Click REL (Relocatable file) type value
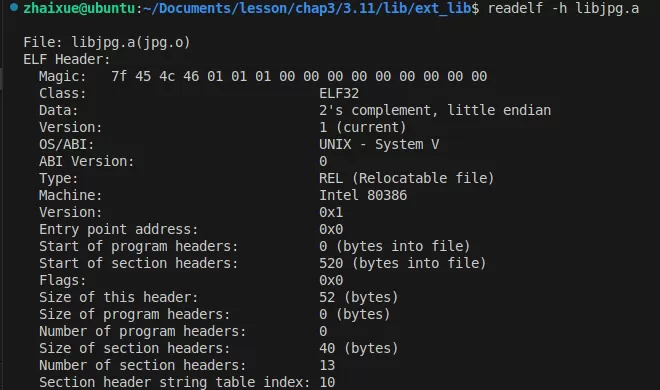The image size is (660, 390). (x=406, y=178)
